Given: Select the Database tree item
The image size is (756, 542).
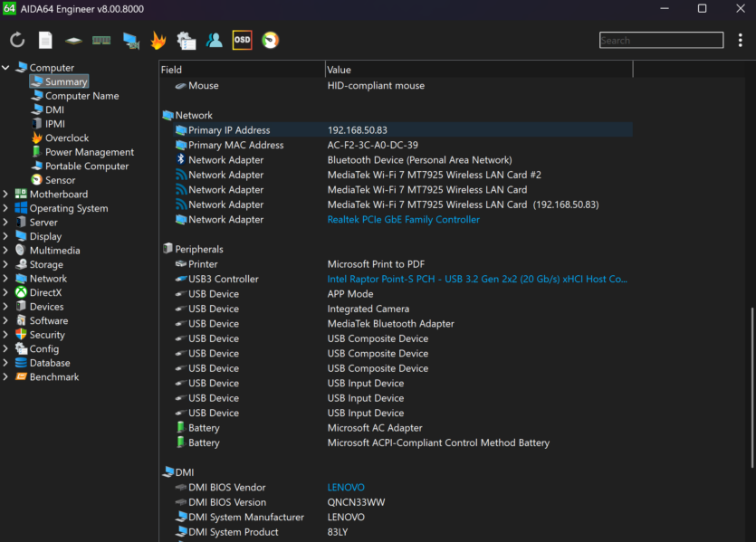Looking at the screenshot, I should click(x=43, y=363).
